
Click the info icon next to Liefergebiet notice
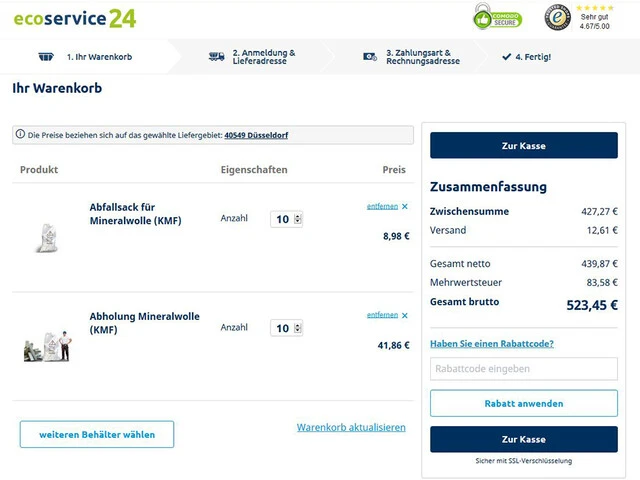20,134
